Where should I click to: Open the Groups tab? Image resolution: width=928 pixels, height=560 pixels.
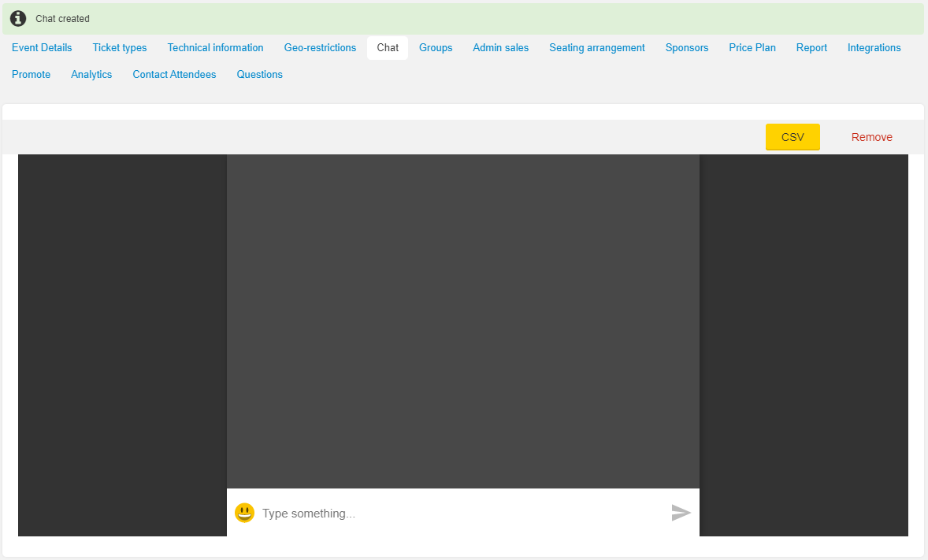(x=436, y=48)
